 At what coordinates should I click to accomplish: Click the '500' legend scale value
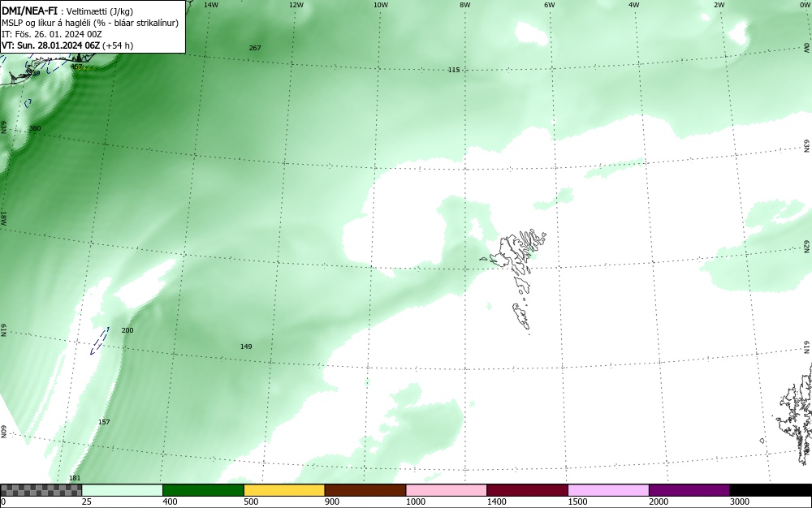point(251,502)
